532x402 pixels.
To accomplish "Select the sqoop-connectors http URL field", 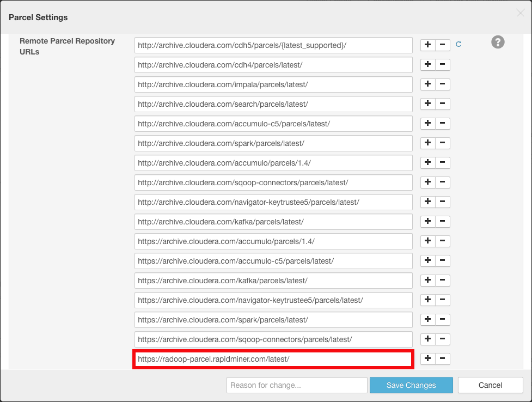I will point(273,182).
